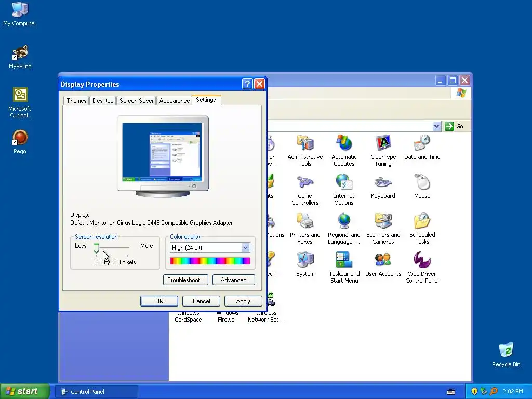Open Date and Time settings
Screen dimensions: 532x399
tap(422, 147)
